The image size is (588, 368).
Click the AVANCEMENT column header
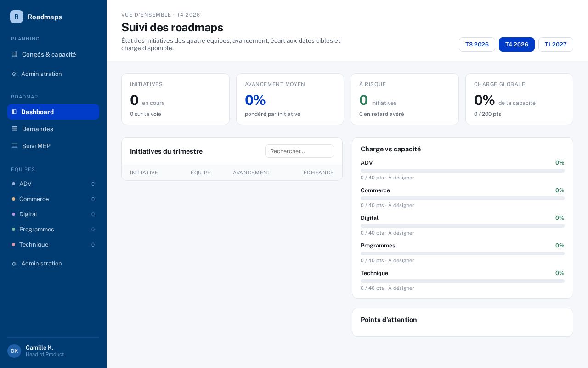(x=252, y=172)
